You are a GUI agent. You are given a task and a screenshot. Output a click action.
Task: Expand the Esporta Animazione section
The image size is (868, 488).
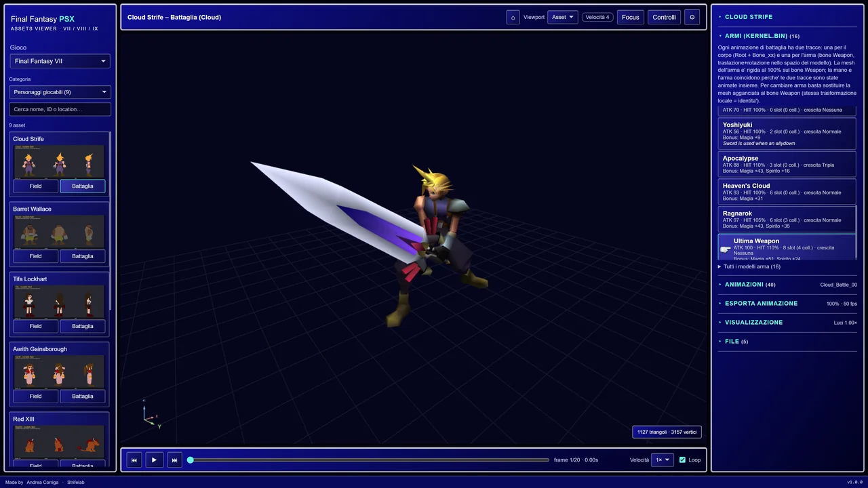(x=787, y=304)
